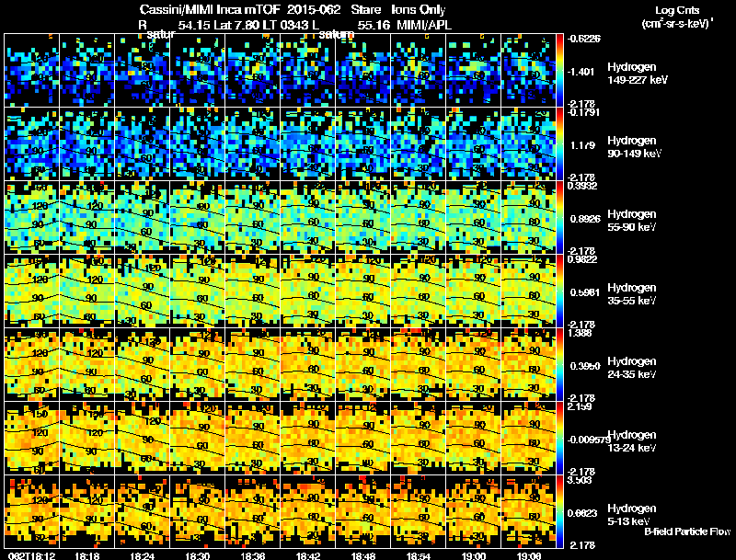Click the 'Ions Only' text in the header
736x560 pixels.
coord(419,10)
